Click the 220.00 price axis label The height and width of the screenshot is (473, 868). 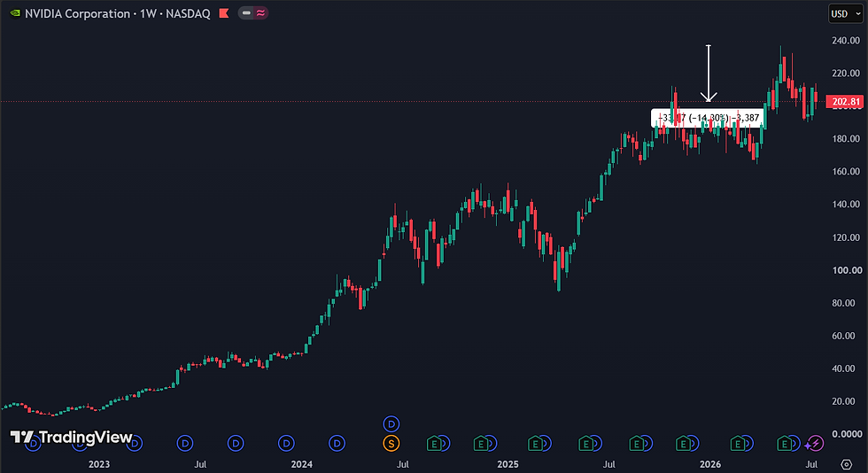click(846, 74)
